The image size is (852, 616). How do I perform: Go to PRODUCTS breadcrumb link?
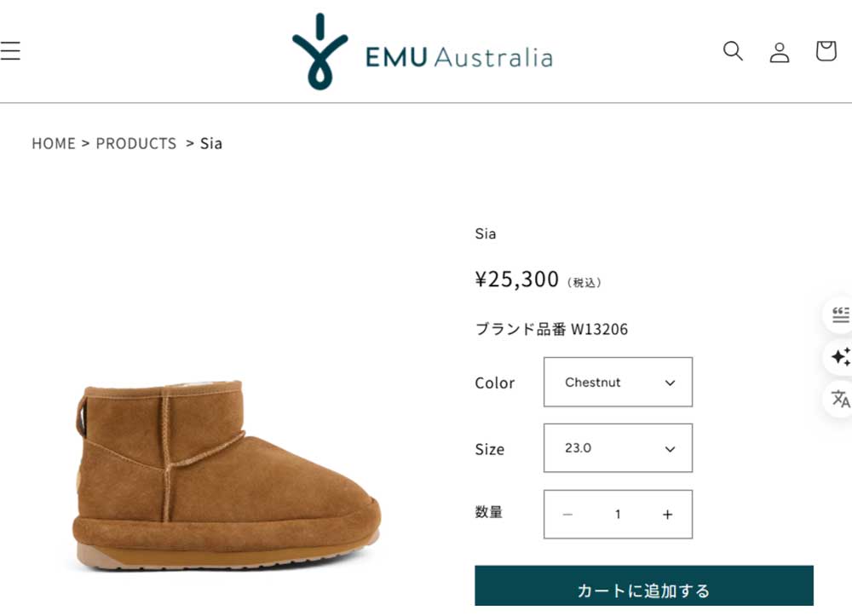tap(135, 143)
